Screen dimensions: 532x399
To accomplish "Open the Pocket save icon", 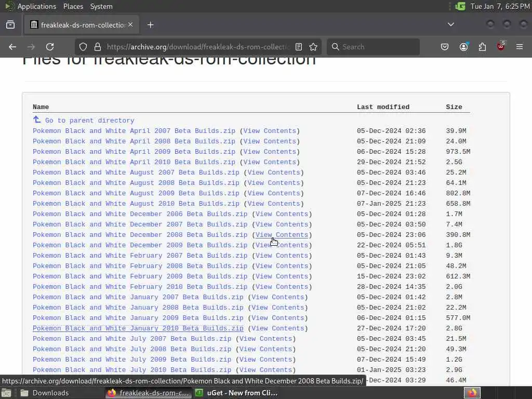I will coord(445,47).
